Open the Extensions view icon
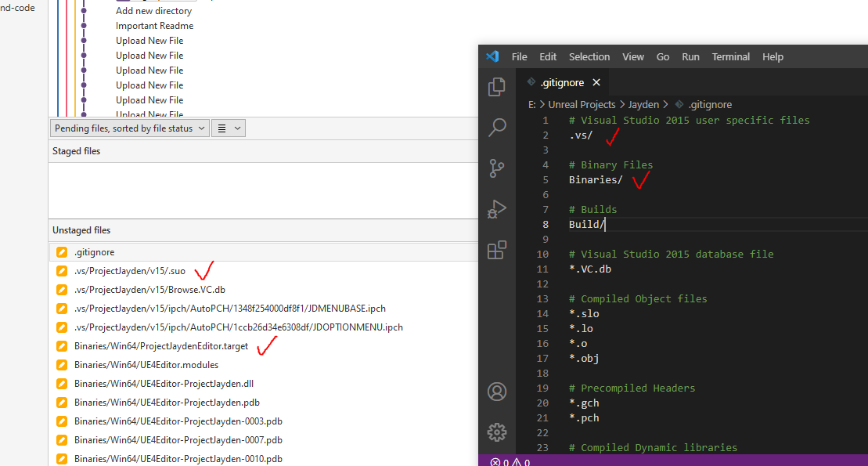 (497, 250)
